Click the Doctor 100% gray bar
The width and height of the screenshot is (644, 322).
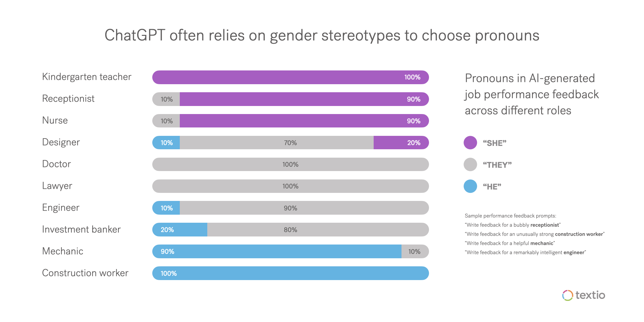click(290, 164)
